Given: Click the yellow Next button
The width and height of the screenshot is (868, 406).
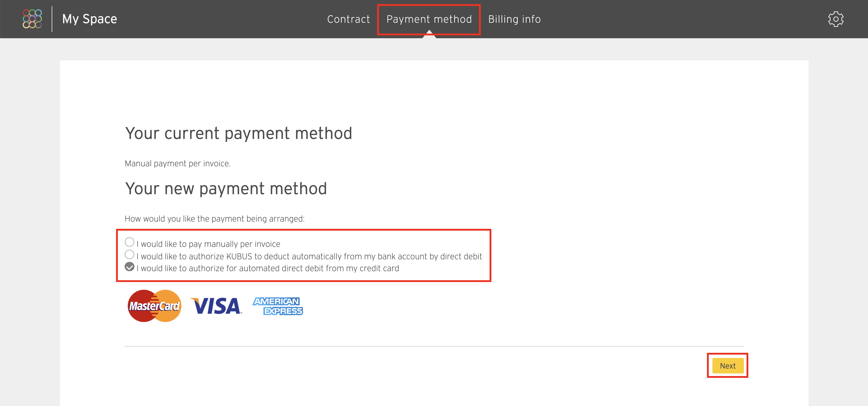Looking at the screenshot, I should click(728, 366).
